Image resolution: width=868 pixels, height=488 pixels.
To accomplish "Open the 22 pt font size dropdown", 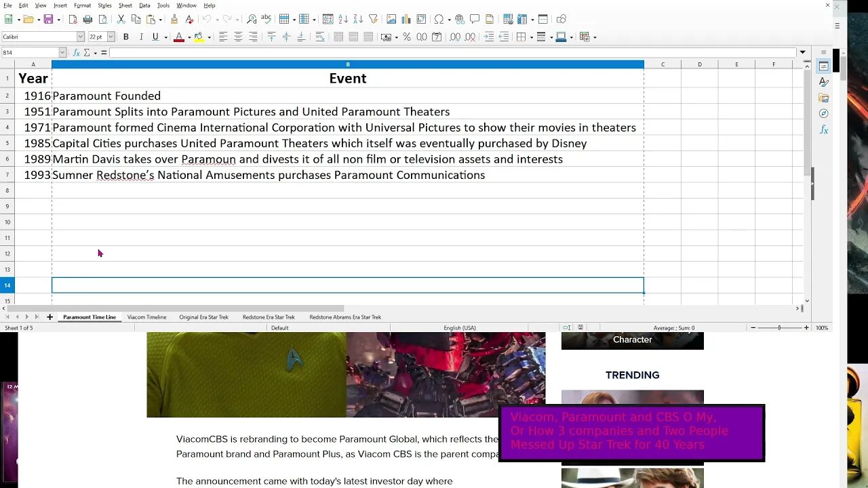I will [111, 37].
